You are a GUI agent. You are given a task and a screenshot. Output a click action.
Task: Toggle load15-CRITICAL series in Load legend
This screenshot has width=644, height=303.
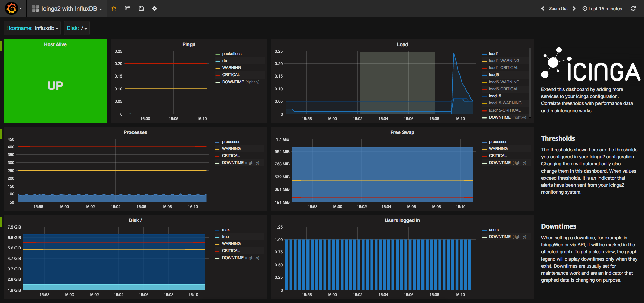(x=505, y=110)
